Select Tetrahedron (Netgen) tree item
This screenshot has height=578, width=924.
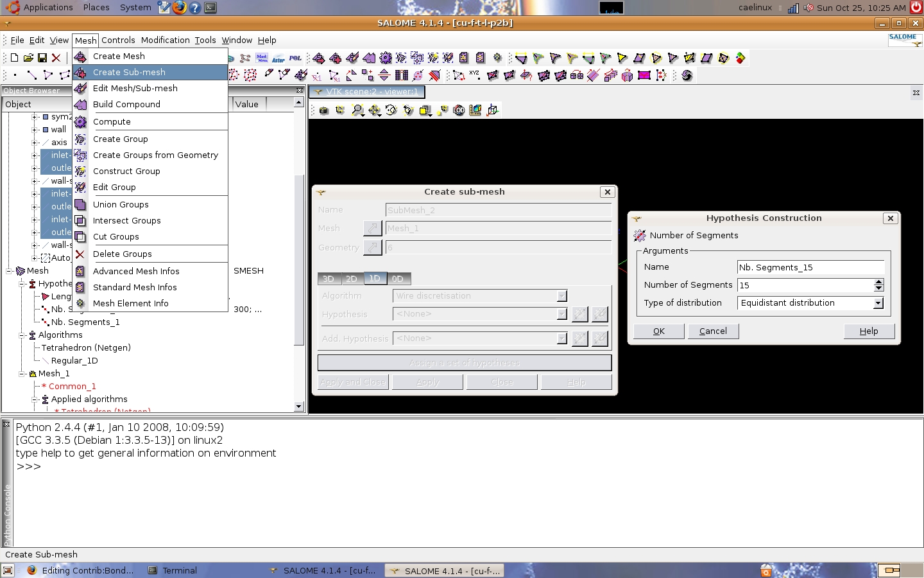pos(86,348)
